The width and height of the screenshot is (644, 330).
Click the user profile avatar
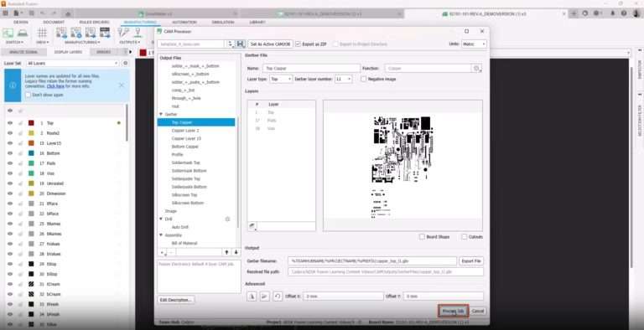tap(636, 13)
